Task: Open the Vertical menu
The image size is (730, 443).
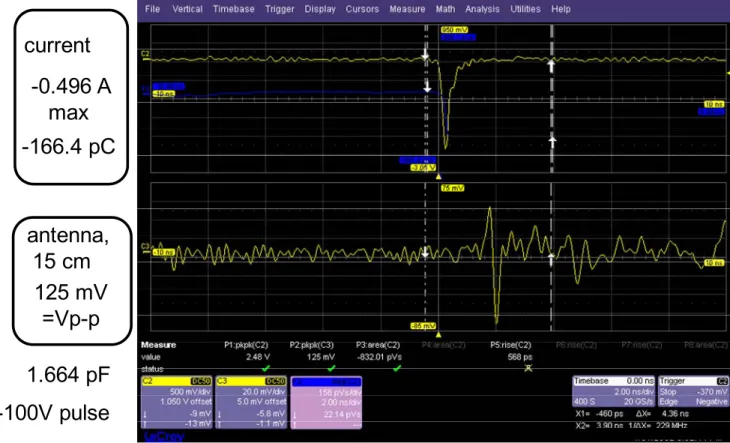Action: 187,9
